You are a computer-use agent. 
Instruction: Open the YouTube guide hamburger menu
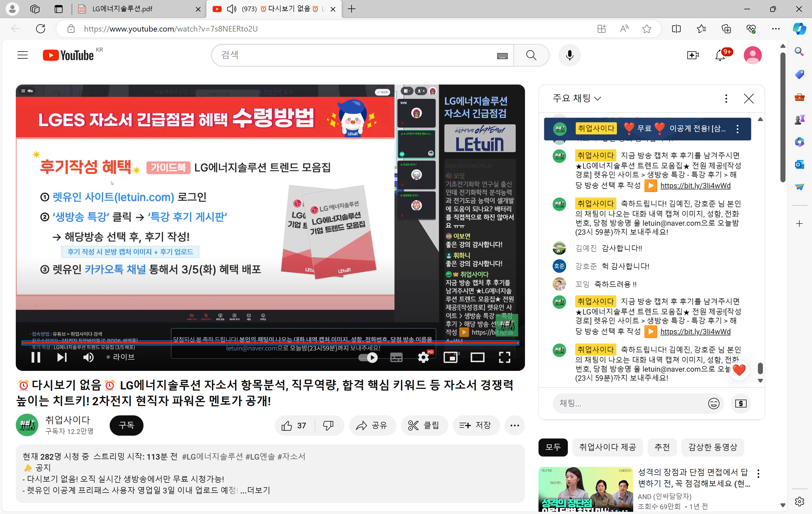click(x=23, y=55)
